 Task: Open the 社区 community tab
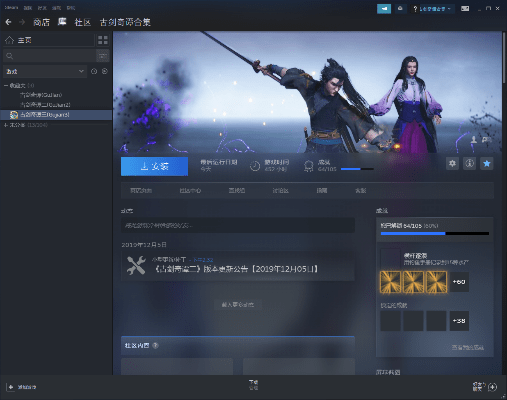[83, 22]
